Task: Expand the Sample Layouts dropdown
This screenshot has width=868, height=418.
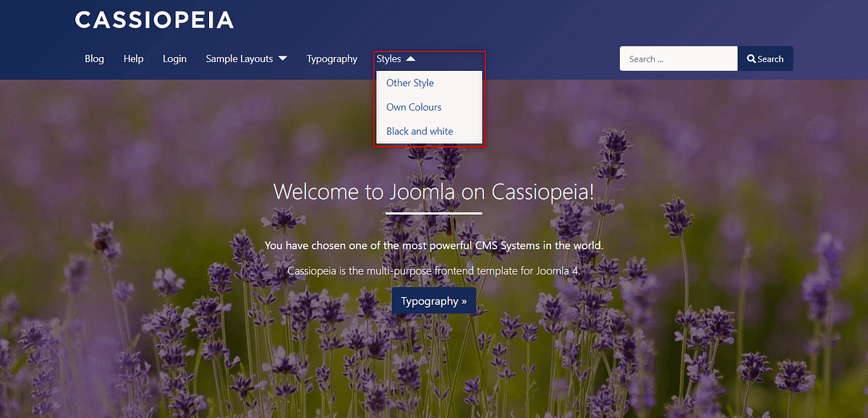Action: [x=246, y=59]
